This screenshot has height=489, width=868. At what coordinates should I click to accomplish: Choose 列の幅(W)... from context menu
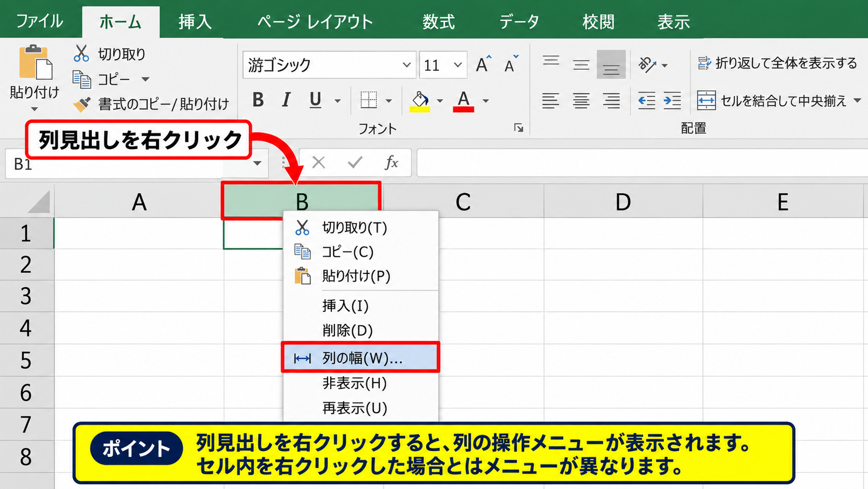360,357
